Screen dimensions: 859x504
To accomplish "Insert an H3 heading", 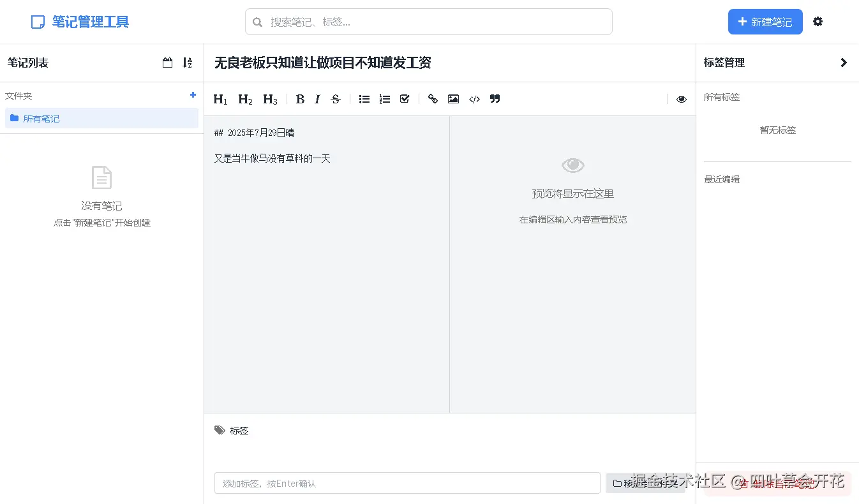I will (270, 99).
